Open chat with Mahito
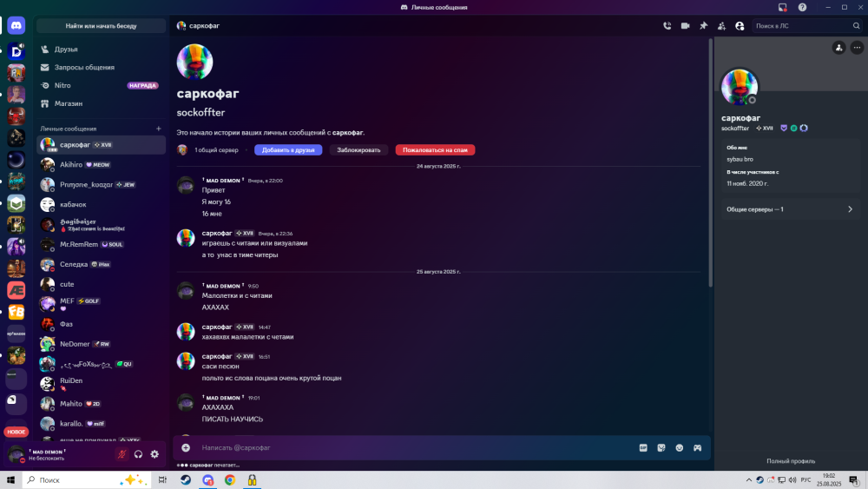The width and height of the screenshot is (868, 489). pos(101,404)
